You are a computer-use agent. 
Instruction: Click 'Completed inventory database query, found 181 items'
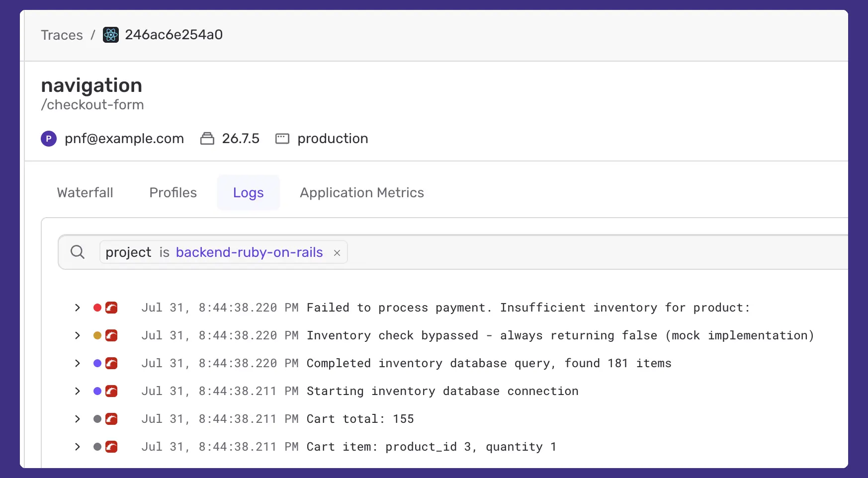[489, 363]
